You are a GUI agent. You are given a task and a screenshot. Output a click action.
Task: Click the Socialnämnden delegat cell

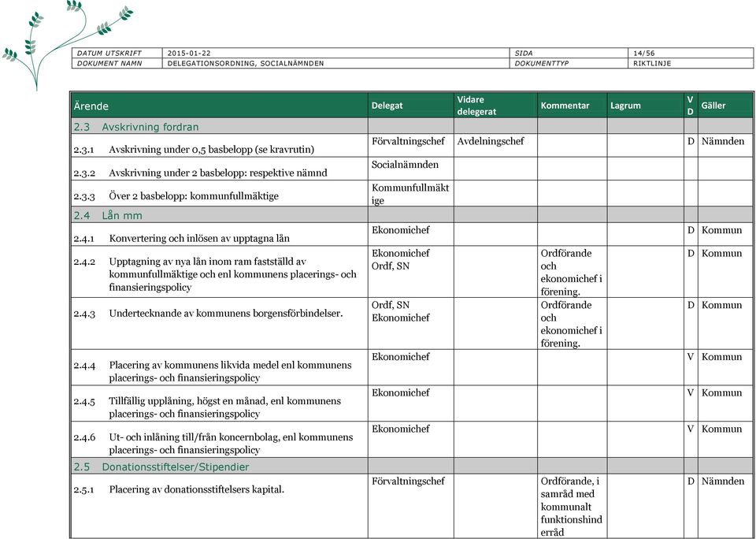(405, 165)
